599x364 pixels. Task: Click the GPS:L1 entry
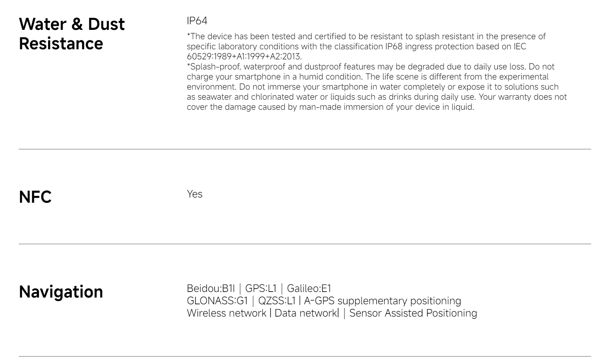click(261, 289)
